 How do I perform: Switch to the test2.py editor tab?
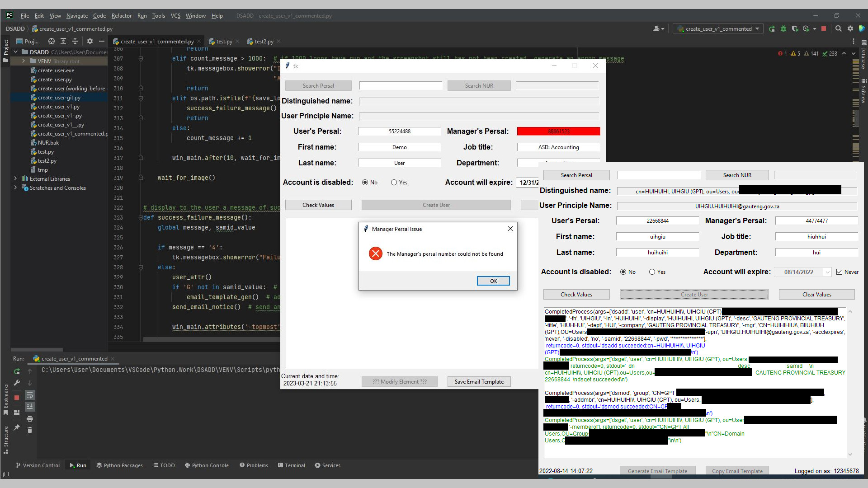264,41
